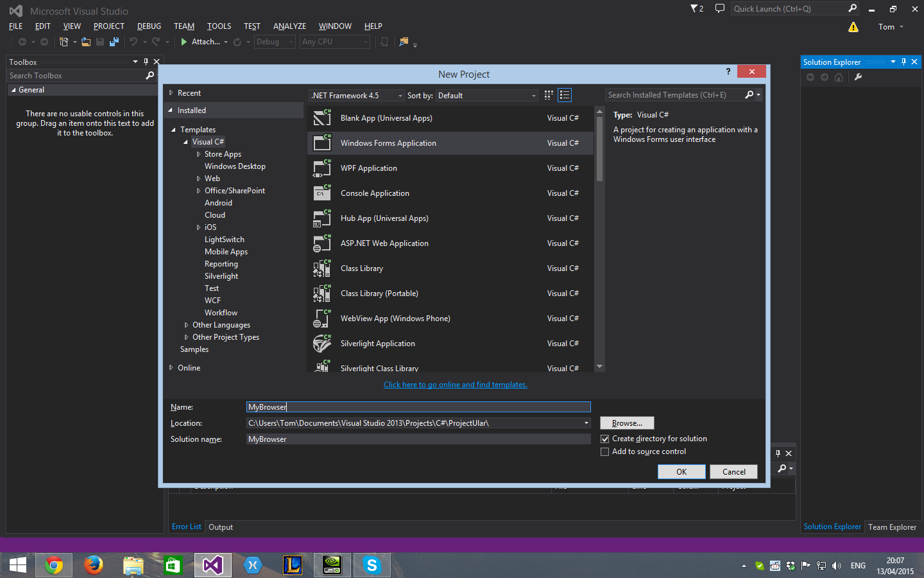Screen dimensions: 924x578
Task: Click the Save All toolbar icon
Action: point(114,42)
